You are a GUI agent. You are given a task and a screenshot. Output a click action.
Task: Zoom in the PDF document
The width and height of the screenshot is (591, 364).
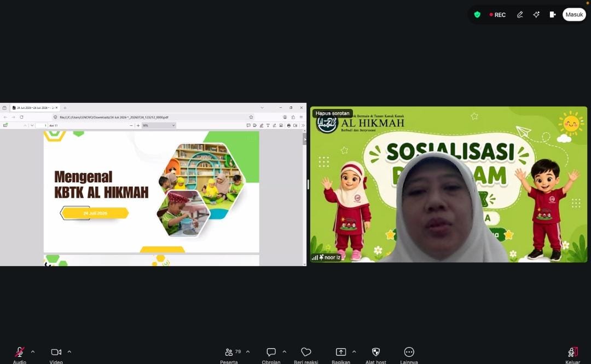click(138, 125)
